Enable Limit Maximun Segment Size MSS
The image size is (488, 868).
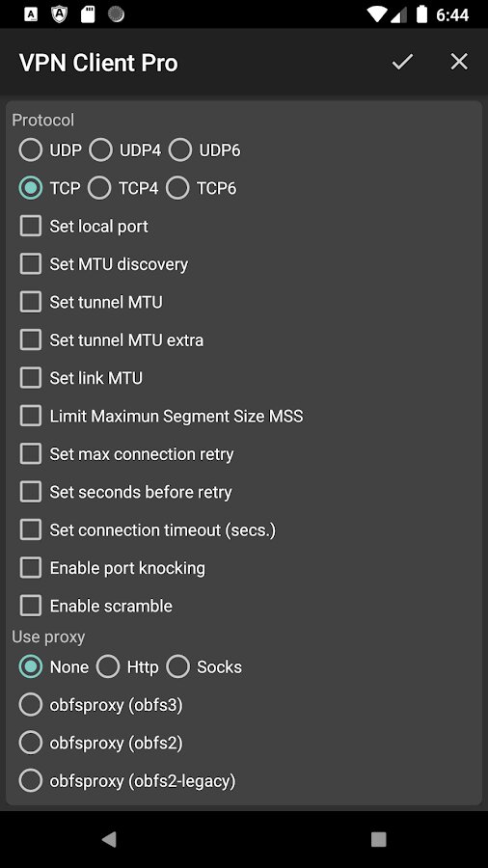coord(162,416)
